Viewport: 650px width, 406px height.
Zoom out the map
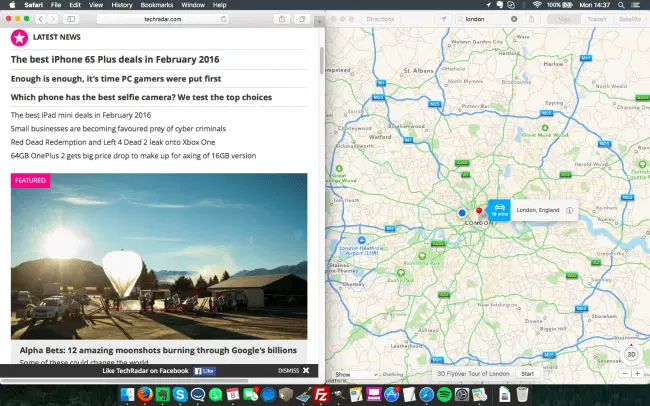click(x=625, y=374)
